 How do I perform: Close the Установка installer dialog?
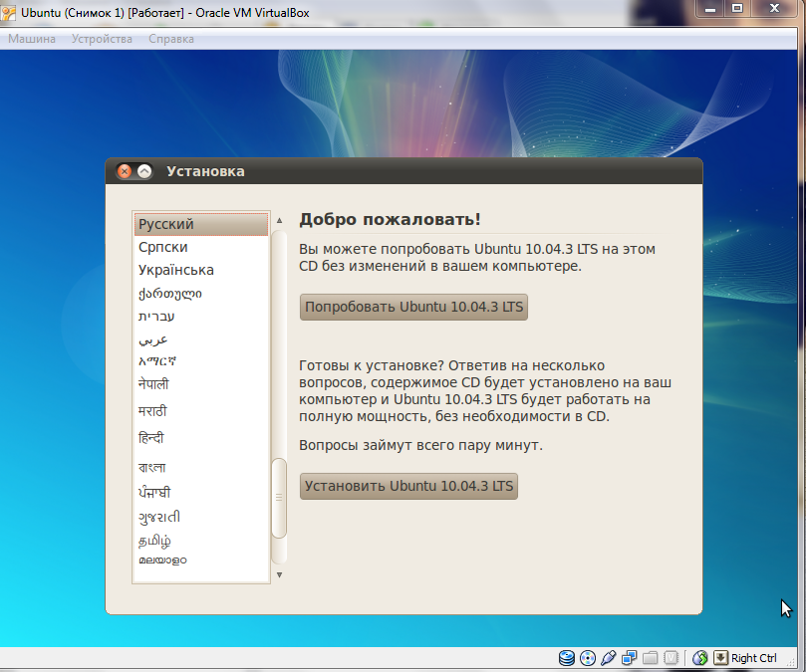click(124, 171)
